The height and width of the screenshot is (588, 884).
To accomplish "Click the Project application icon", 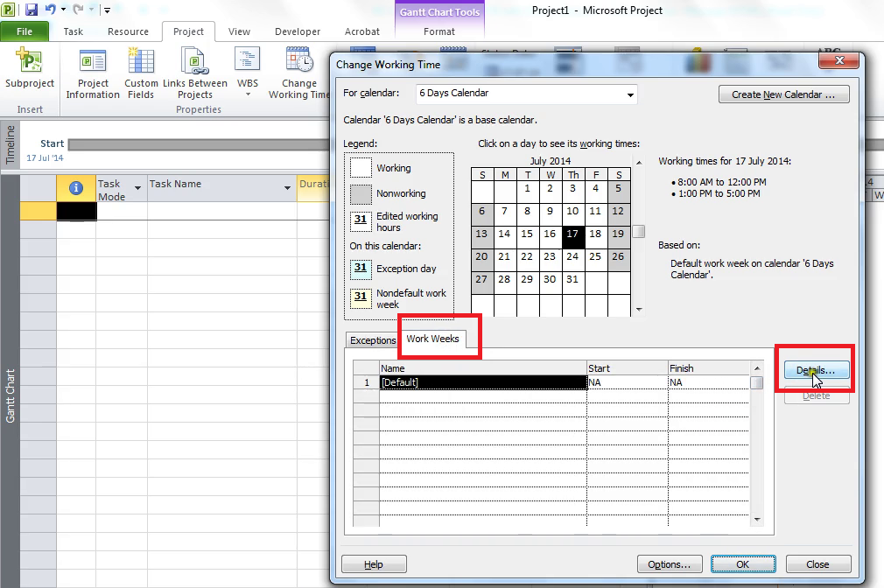I will 9,9.
